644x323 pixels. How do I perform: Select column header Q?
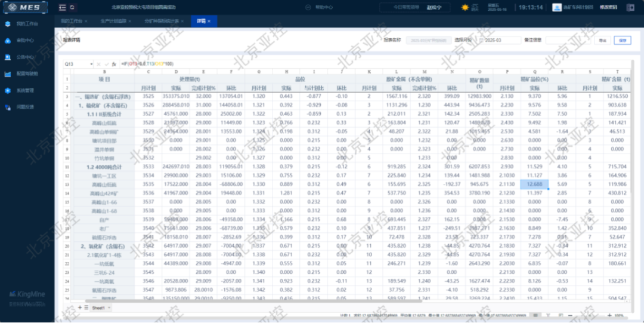coord(534,72)
